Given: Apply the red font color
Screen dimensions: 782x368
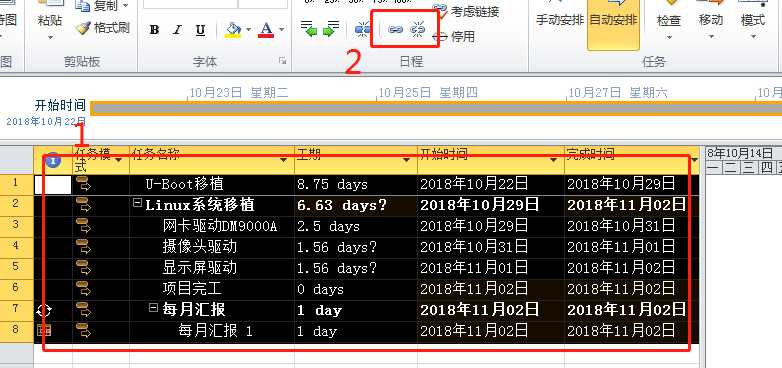Looking at the screenshot, I should (x=266, y=30).
